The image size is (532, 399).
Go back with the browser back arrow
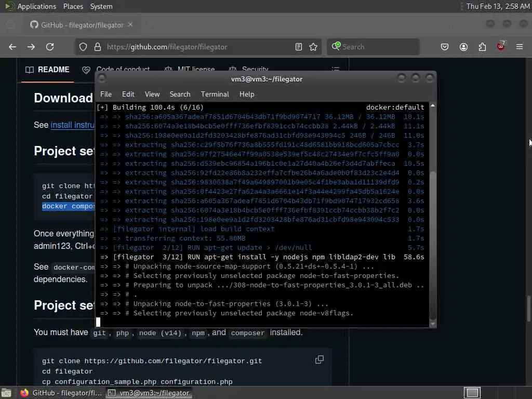coord(12,47)
